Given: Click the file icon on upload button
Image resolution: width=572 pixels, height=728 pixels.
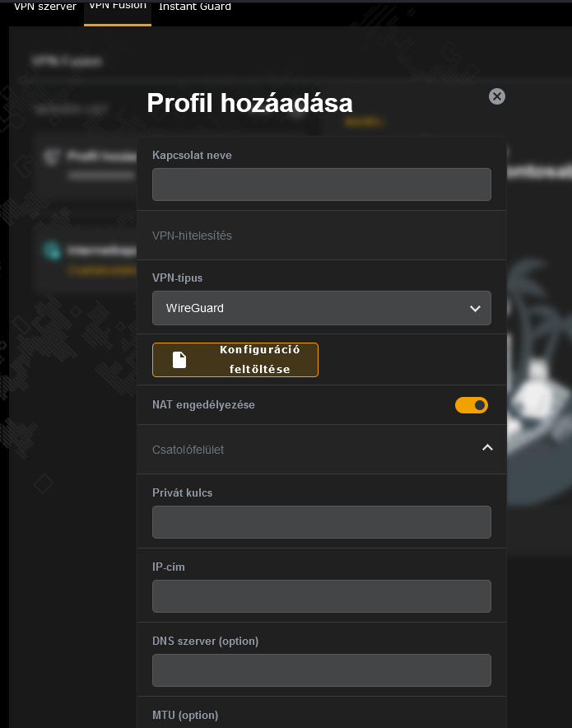Looking at the screenshot, I should [x=179, y=360].
